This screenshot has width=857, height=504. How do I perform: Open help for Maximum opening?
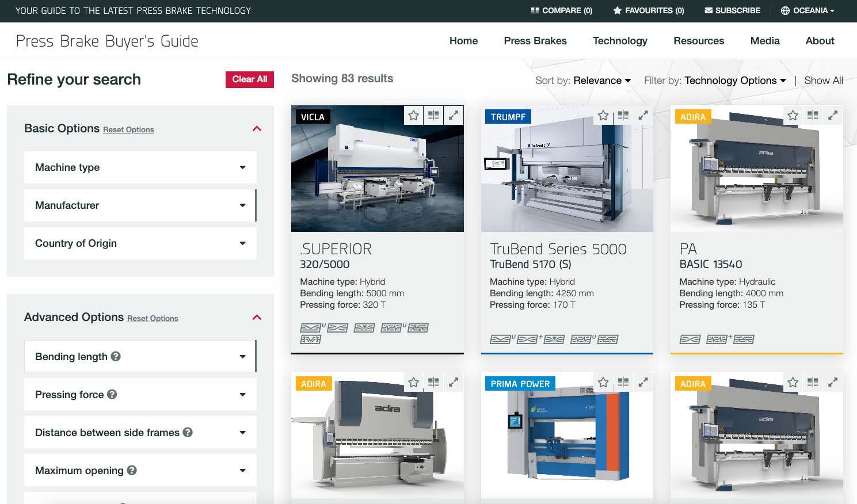click(132, 470)
